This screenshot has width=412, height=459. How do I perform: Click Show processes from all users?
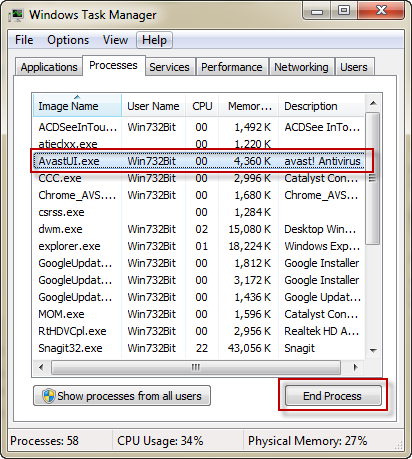122,396
